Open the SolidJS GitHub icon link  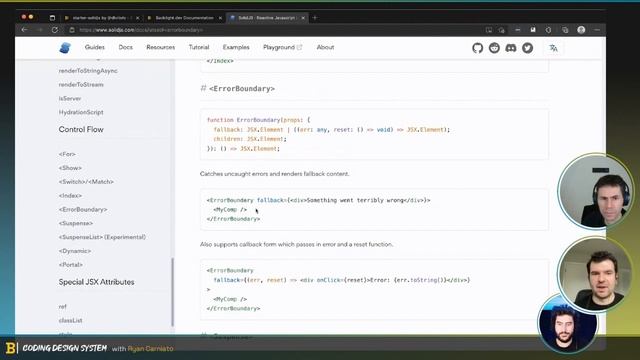(x=478, y=48)
